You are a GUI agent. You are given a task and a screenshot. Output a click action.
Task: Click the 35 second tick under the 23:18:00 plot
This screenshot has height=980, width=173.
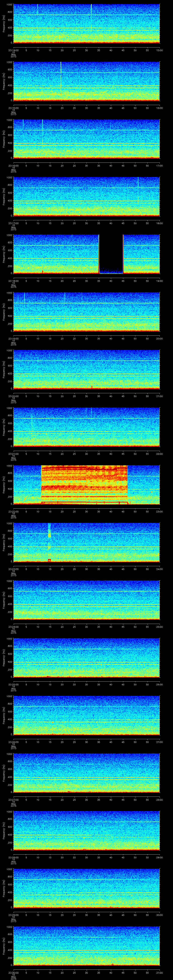tap(98, 281)
